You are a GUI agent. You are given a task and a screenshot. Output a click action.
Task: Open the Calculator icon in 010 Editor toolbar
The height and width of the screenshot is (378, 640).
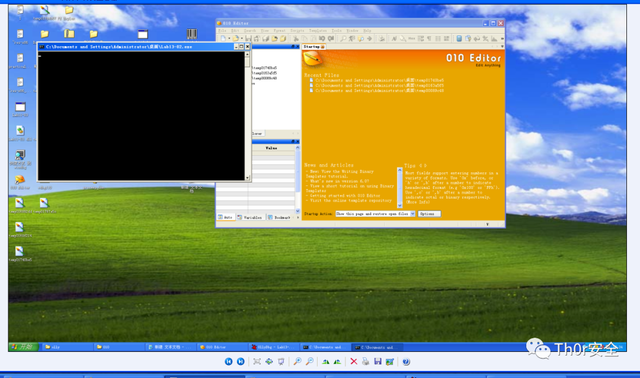[x=459, y=38]
